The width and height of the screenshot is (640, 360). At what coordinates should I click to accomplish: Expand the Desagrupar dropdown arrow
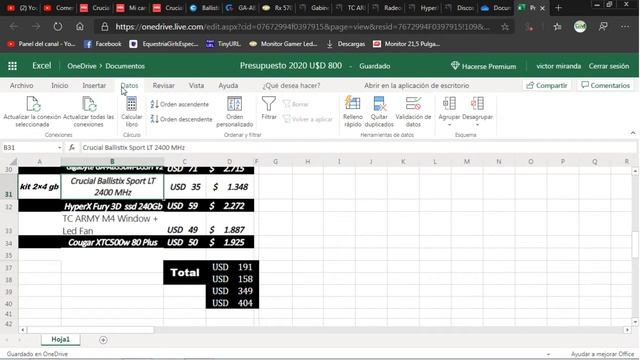(x=477, y=125)
